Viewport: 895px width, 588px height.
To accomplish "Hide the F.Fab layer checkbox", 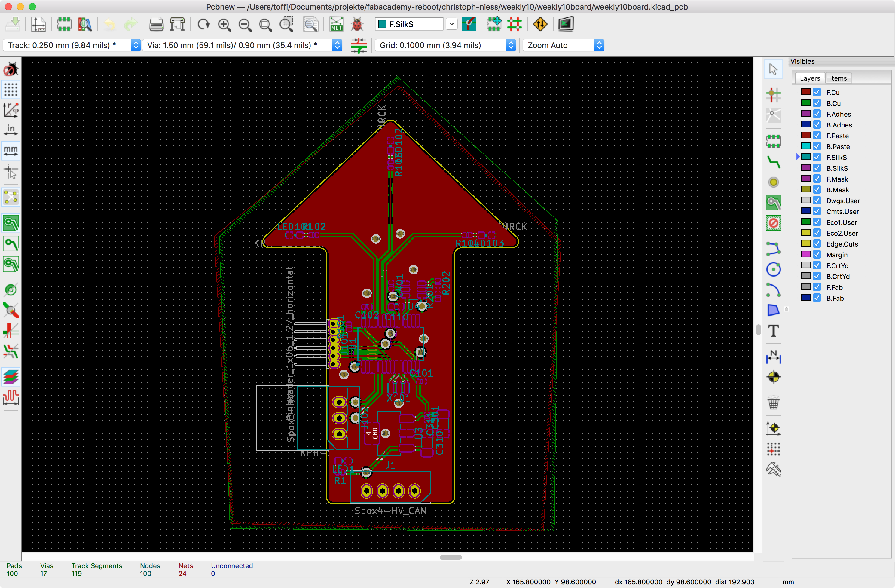I will pyautogui.click(x=817, y=287).
